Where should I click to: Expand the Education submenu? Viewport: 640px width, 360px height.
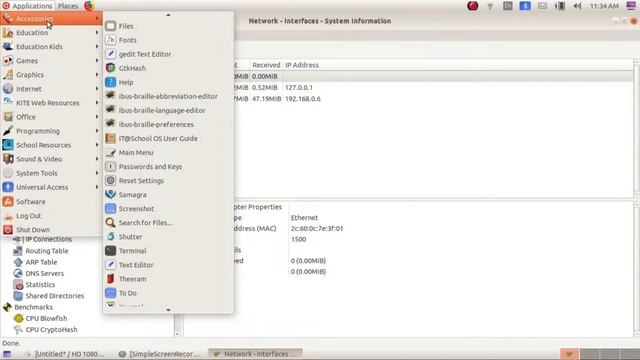click(x=51, y=33)
